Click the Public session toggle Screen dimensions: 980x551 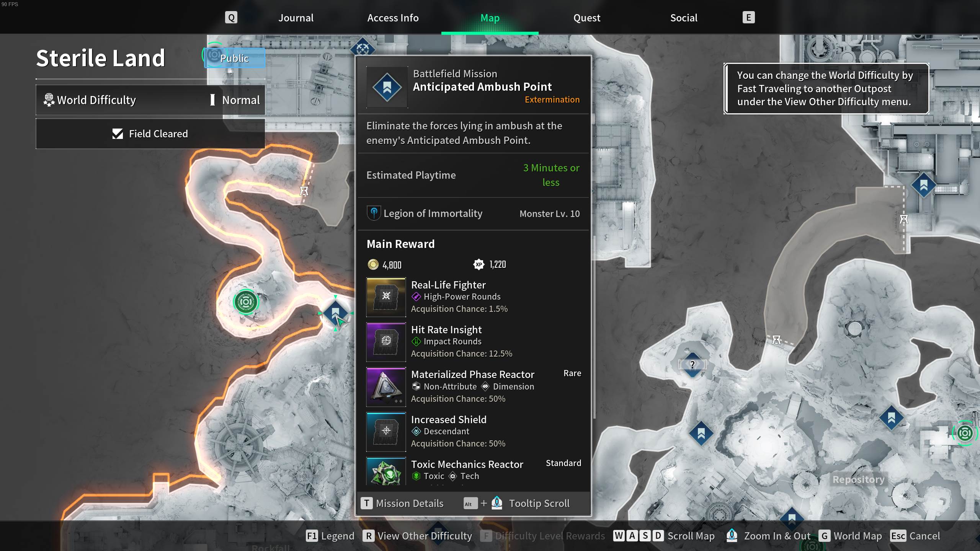click(234, 58)
